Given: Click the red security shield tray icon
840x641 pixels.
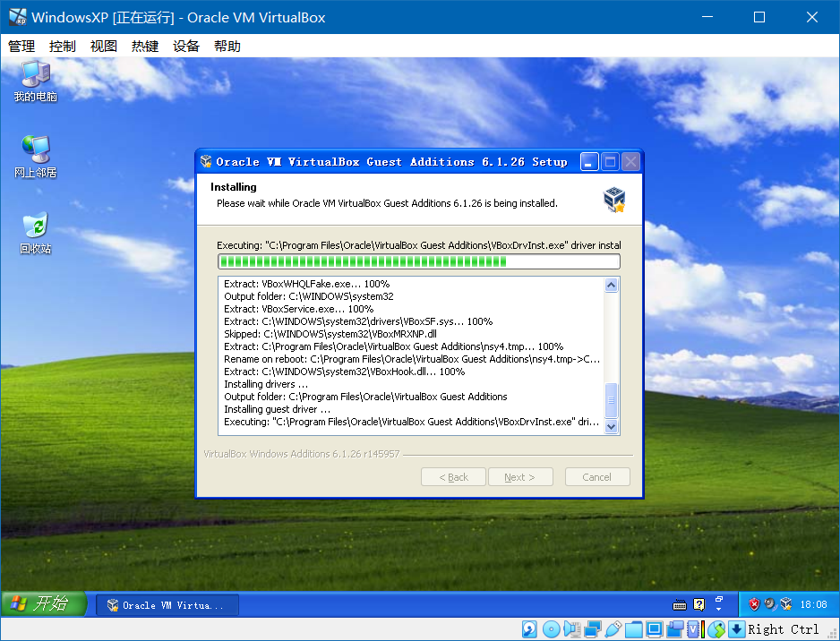Looking at the screenshot, I should (754, 604).
